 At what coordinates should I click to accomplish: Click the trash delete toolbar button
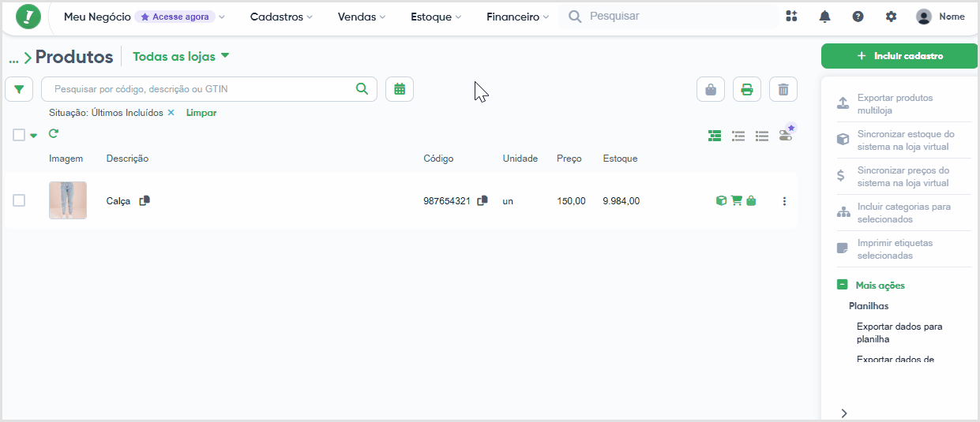(783, 89)
